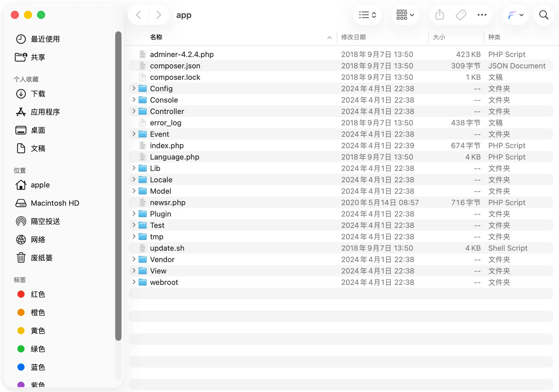The width and height of the screenshot is (559, 392).
Task: Expand the webroot folder
Action: click(134, 282)
